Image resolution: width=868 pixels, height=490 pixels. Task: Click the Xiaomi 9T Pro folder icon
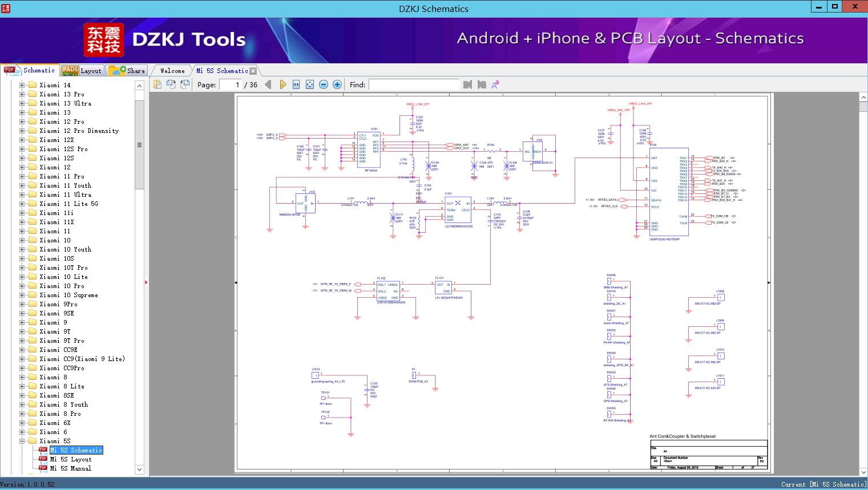pyautogui.click(x=33, y=341)
